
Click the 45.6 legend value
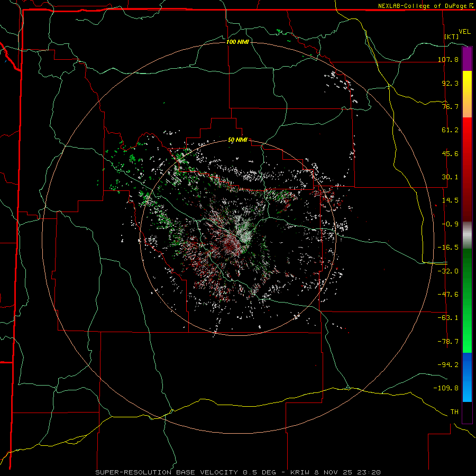point(450,153)
